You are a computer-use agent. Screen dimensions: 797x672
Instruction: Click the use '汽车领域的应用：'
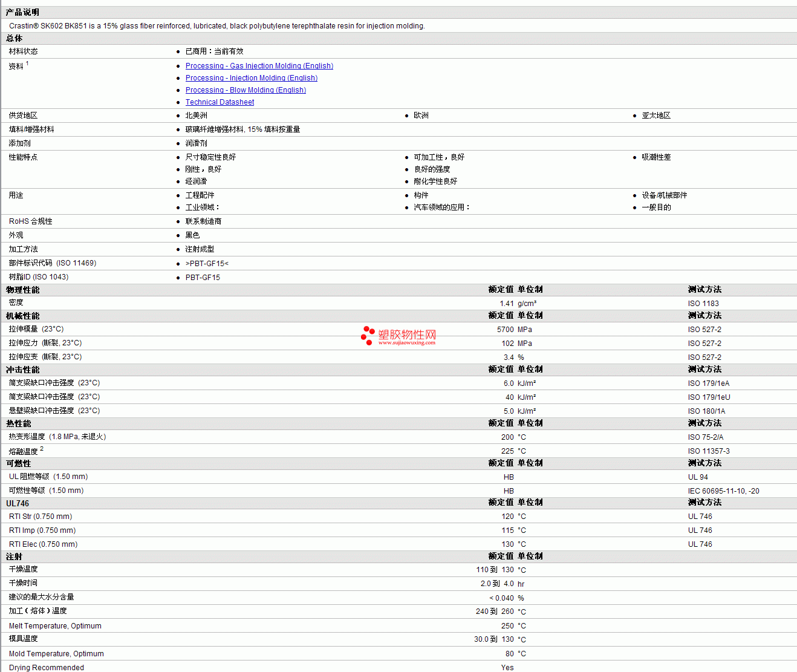[442, 207]
